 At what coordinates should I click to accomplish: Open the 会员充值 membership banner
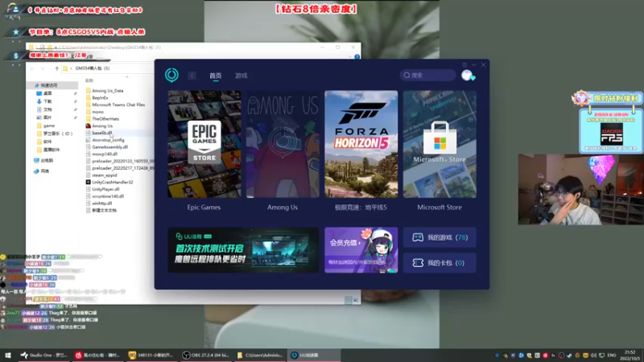tap(361, 250)
